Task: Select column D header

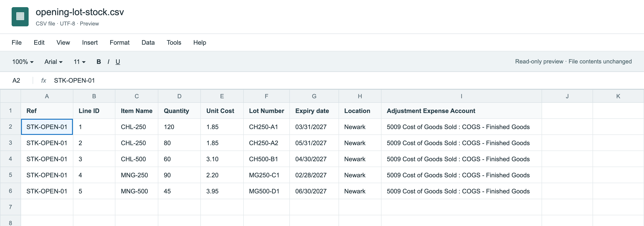Action: pos(179,96)
